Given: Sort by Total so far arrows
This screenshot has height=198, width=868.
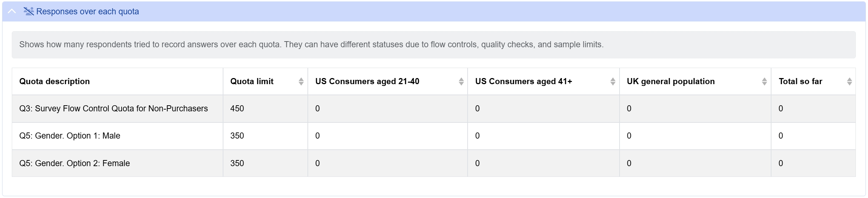Looking at the screenshot, I should click(849, 82).
